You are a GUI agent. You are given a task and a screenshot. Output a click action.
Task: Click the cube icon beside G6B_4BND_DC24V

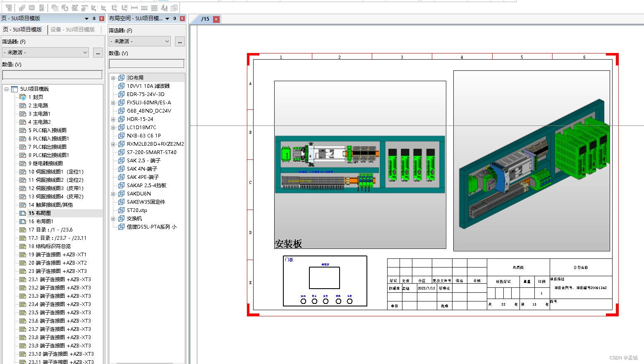121,111
